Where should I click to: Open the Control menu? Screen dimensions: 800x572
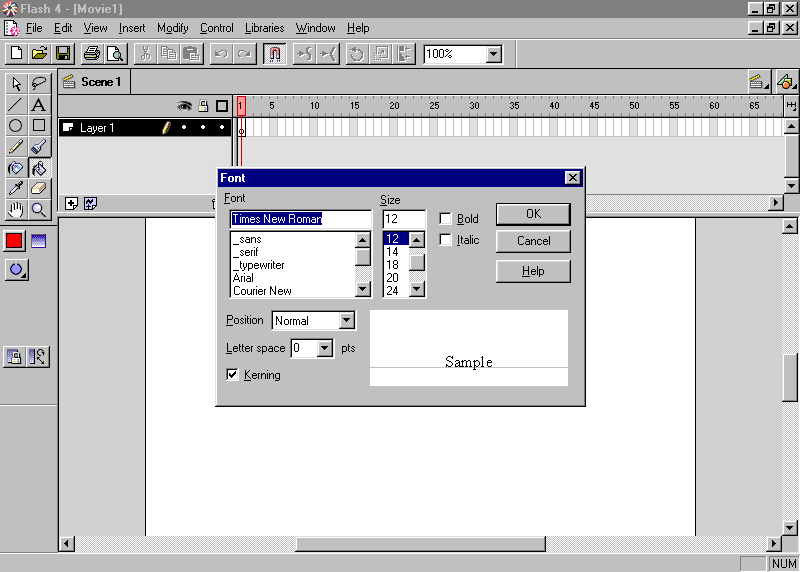(216, 28)
